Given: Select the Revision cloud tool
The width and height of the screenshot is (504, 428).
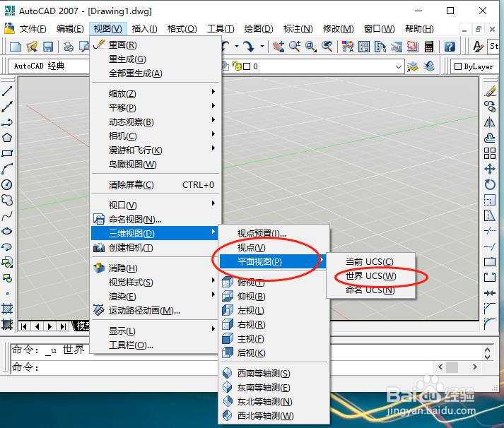Looking at the screenshot, I should point(7,200).
